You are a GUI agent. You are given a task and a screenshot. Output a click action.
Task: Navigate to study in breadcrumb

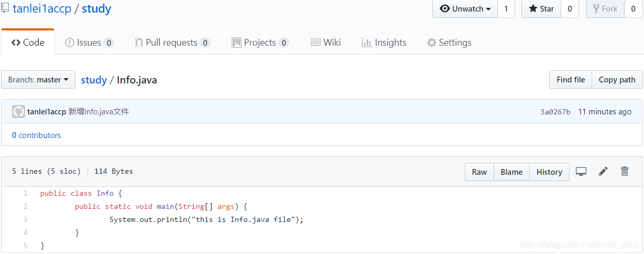pyautogui.click(x=94, y=80)
